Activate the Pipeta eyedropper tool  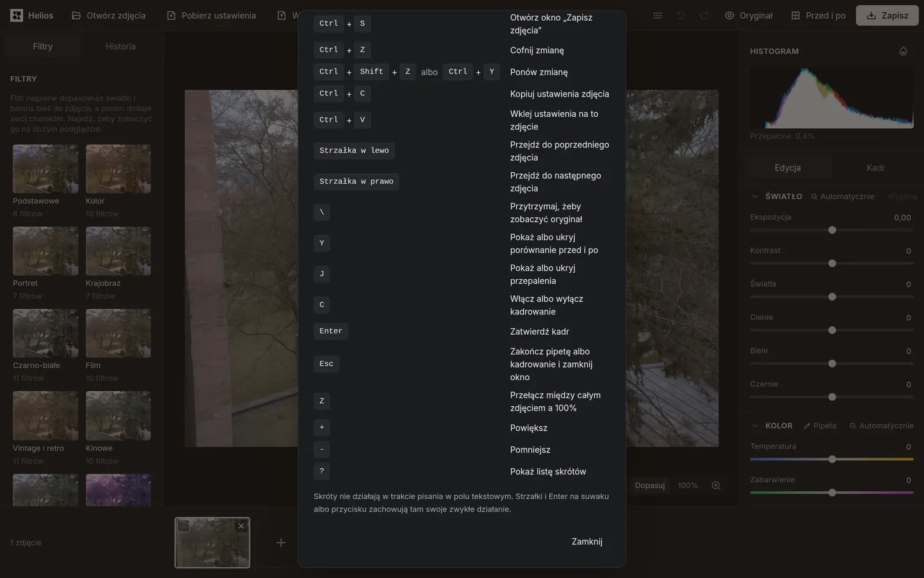(x=820, y=426)
